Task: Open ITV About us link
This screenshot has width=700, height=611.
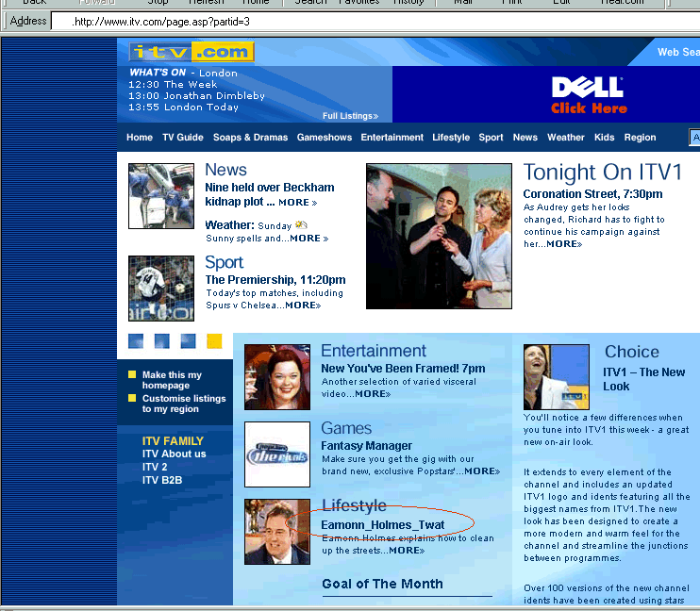Action: [x=175, y=454]
